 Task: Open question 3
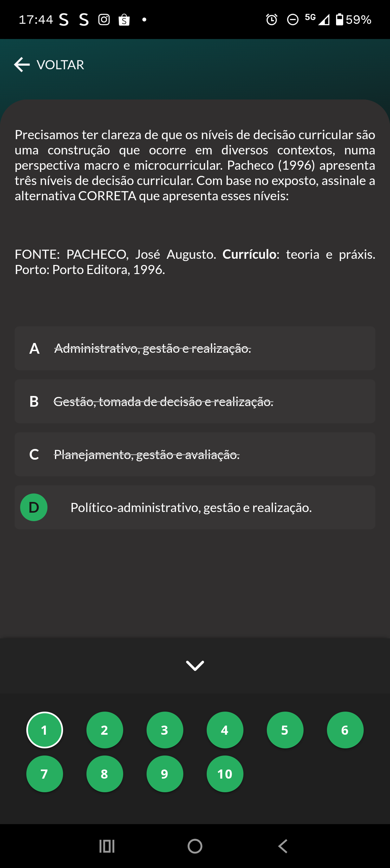pos(165,730)
